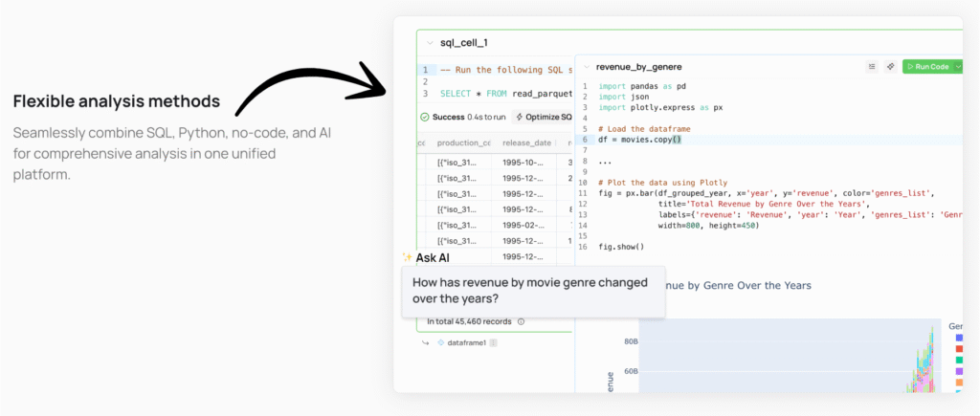Click the dataframe1 output label
The image size is (980, 416).
pyautogui.click(x=466, y=343)
